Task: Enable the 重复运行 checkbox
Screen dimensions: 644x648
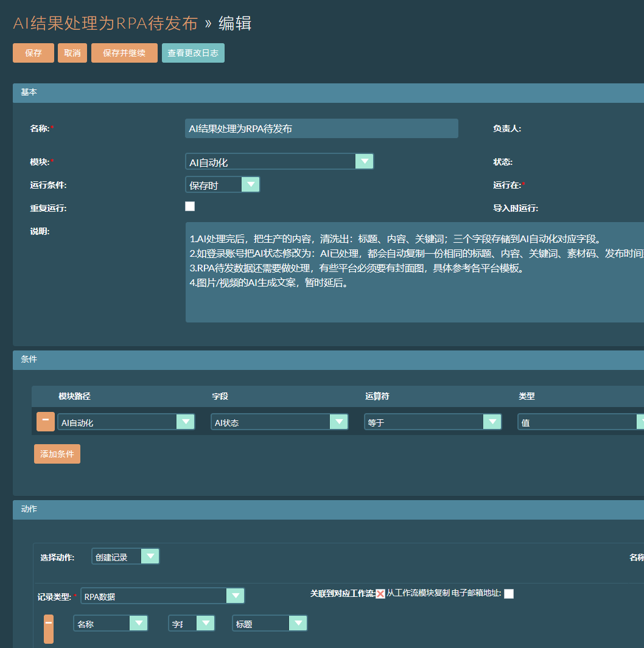Action: (190, 206)
